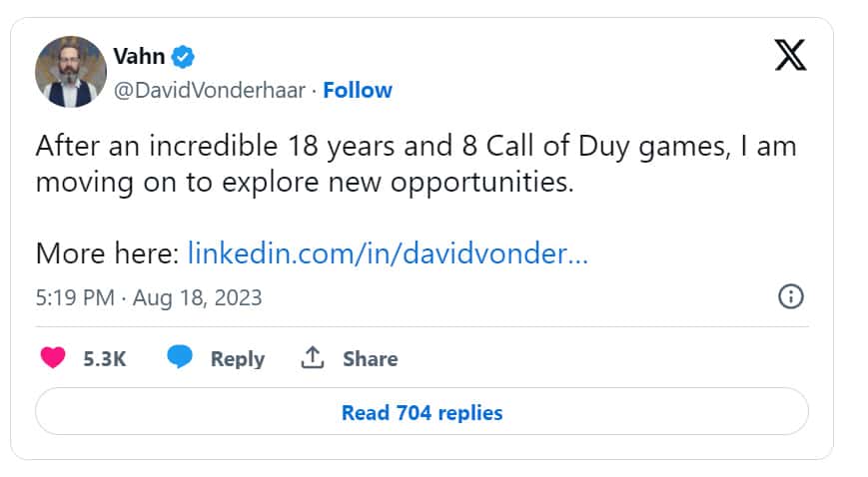Click the X logo icon
Image resolution: width=868 pixels, height=477 pixels.
tap(790, 56)
